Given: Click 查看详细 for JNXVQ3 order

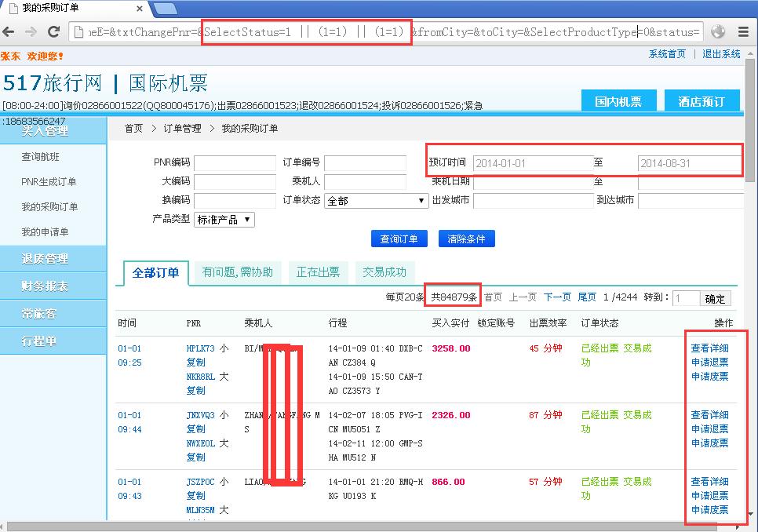Looking at the screenshot, I should [709, 415].
